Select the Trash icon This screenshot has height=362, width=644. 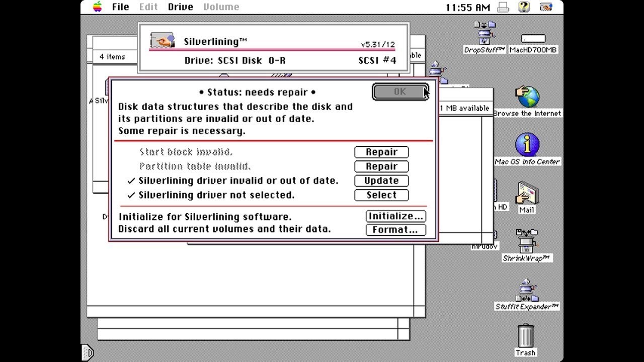526,340
